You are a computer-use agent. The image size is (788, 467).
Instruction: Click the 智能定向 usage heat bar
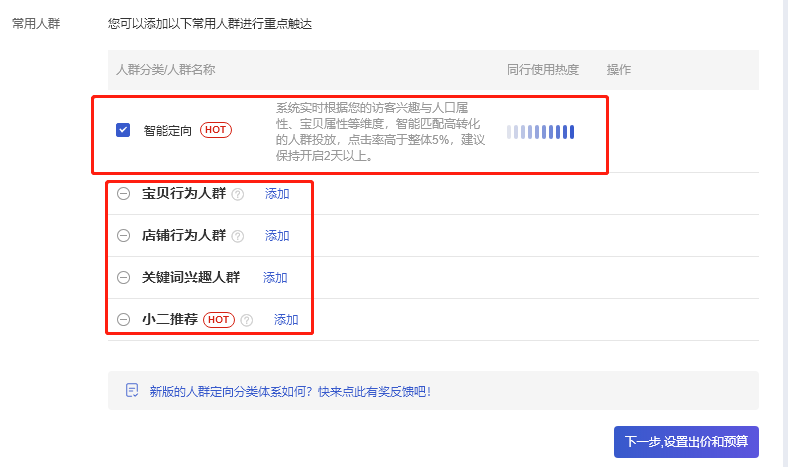(x=540, y=132)
